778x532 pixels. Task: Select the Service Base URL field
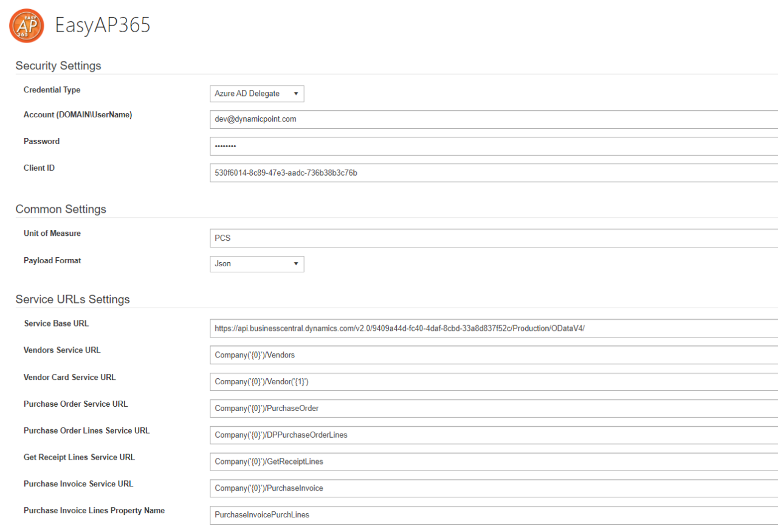click(x=425, y=328)
